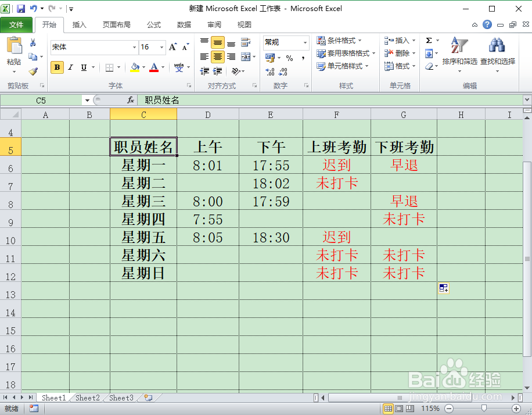Image resolution: width=532 pixels, height=415 pixels.
Task: Click the Cut scissors icon
Action: (33, 42)
